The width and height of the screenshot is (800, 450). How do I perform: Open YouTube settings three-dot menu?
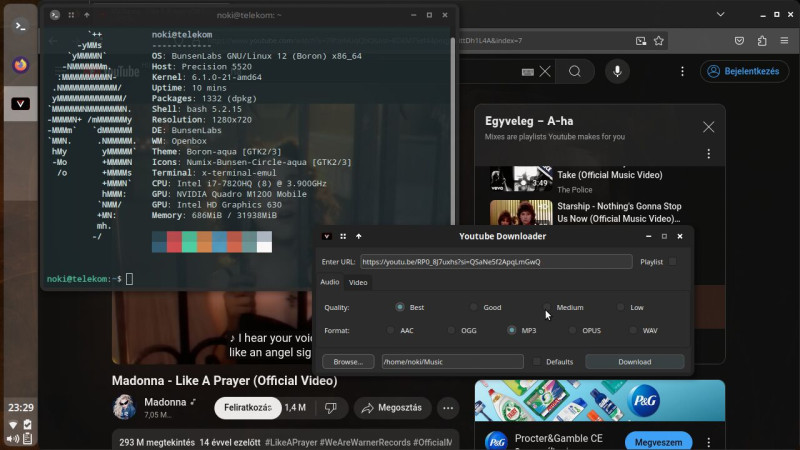(x=682, y=71)
